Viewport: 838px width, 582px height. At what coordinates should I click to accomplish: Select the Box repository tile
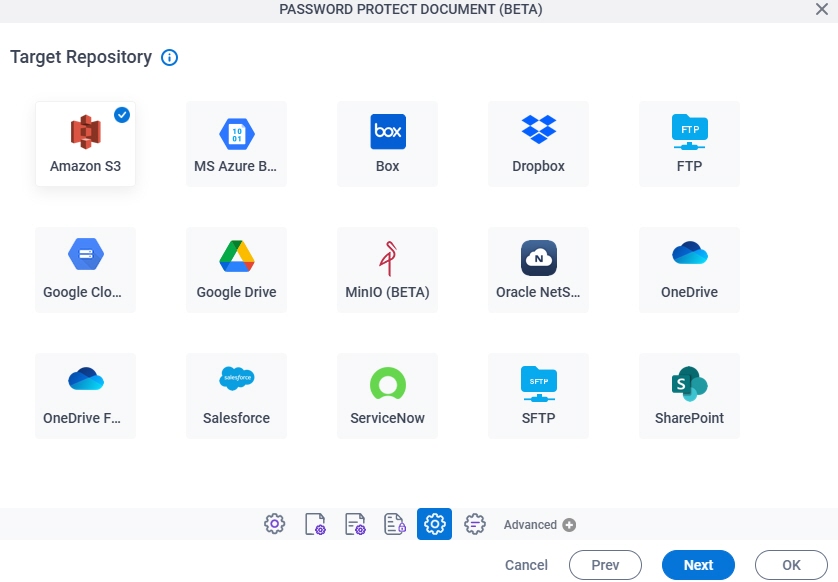tap(387, 144)
